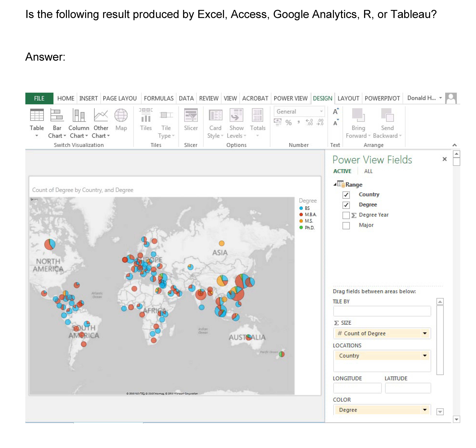Show ALL fields in Power View Fields

(368, 171)
